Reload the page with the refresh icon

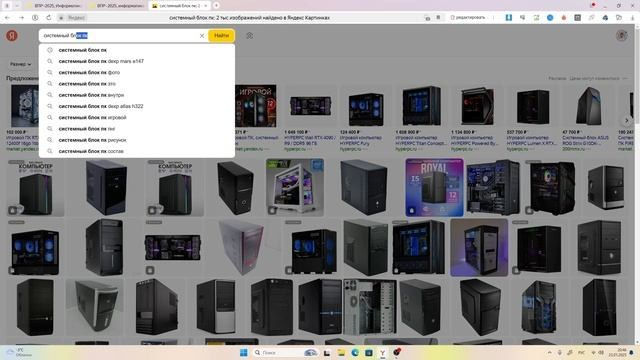(49, 18)
